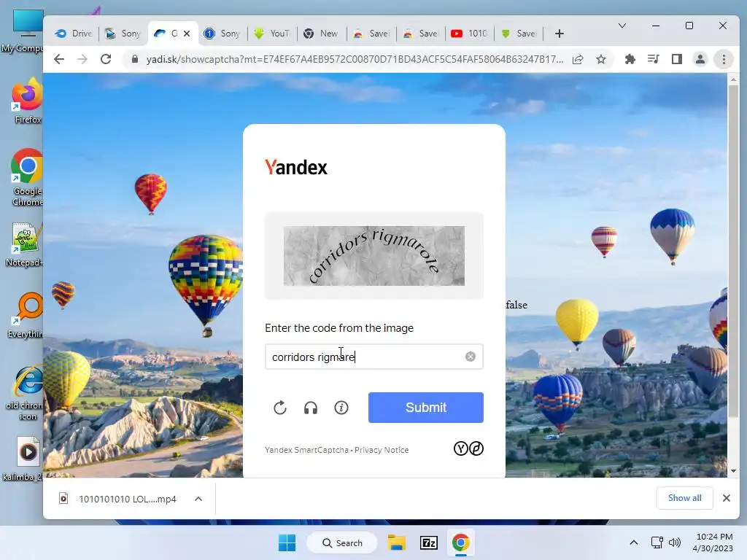Click the captcha image with warped words
747x560 pixels.
[374, 256]
